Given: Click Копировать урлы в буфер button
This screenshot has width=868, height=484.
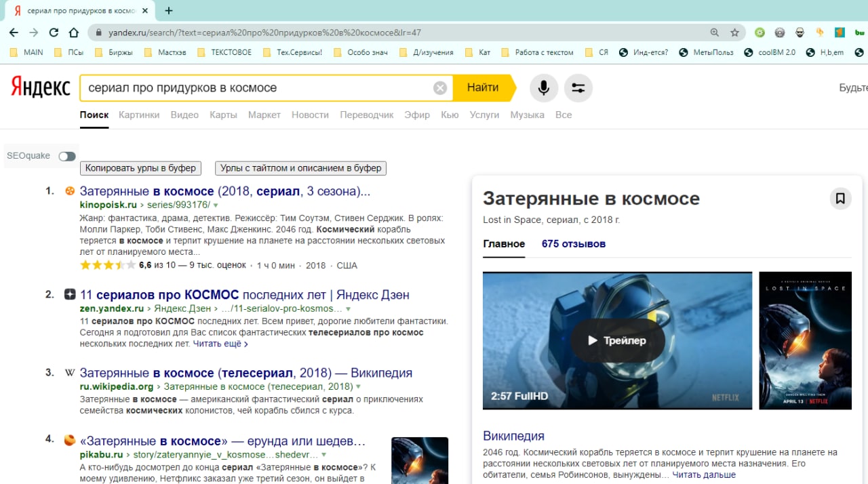Looking at the screenshot, I should [x=141, y=168].
